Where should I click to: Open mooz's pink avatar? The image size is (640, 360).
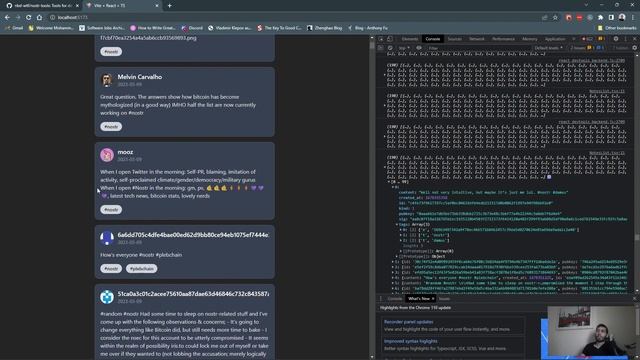click(x=107, y=155)
